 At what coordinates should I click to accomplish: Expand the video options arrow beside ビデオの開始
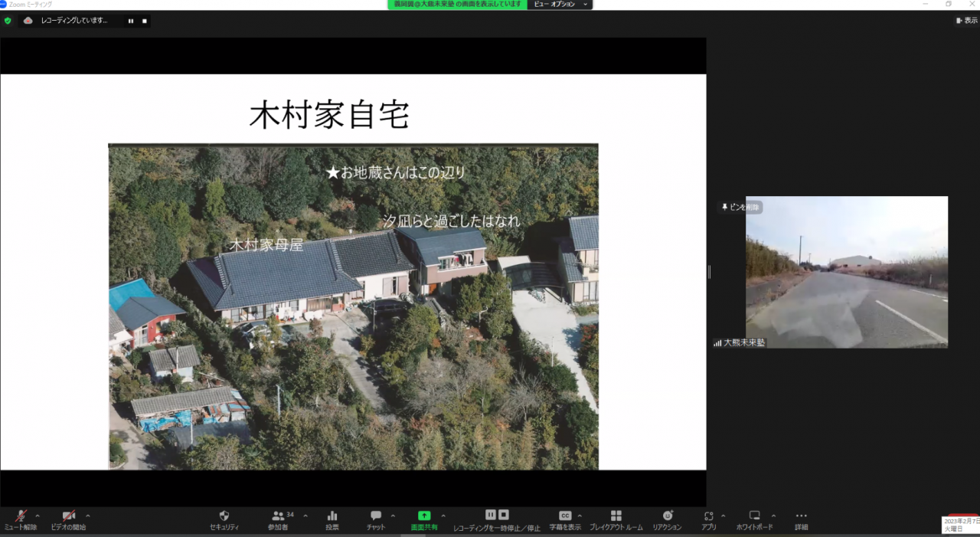pyautogui.click(x=88, y=516)
